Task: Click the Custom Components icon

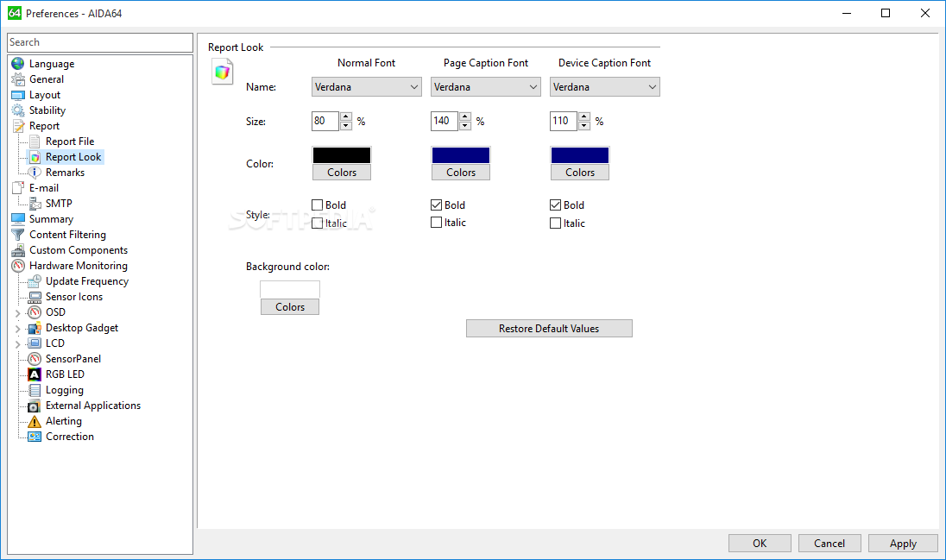Action: (18, 250)
